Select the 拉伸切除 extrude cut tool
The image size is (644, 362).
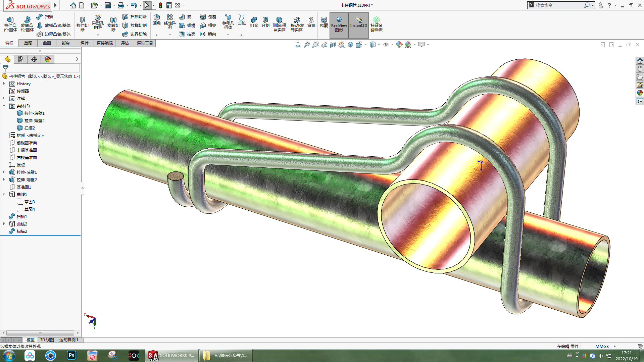[x=83, y=24]
